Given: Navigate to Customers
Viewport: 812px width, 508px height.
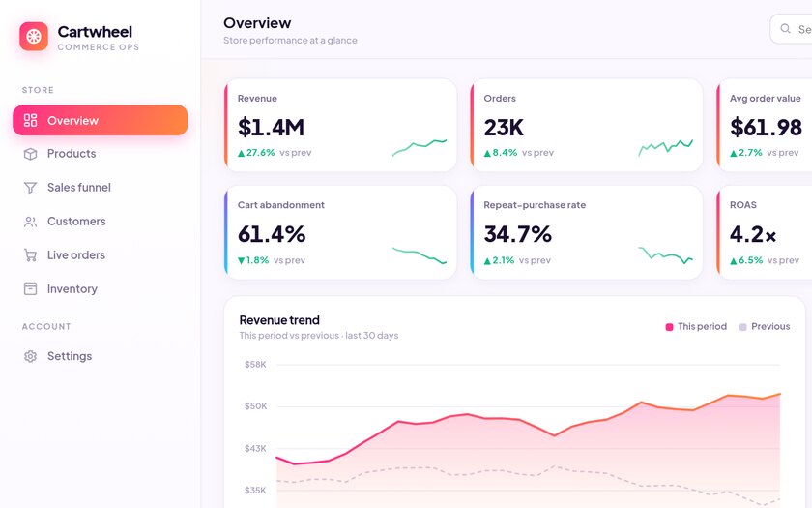Looking at the screenshot, I should 100,222.
